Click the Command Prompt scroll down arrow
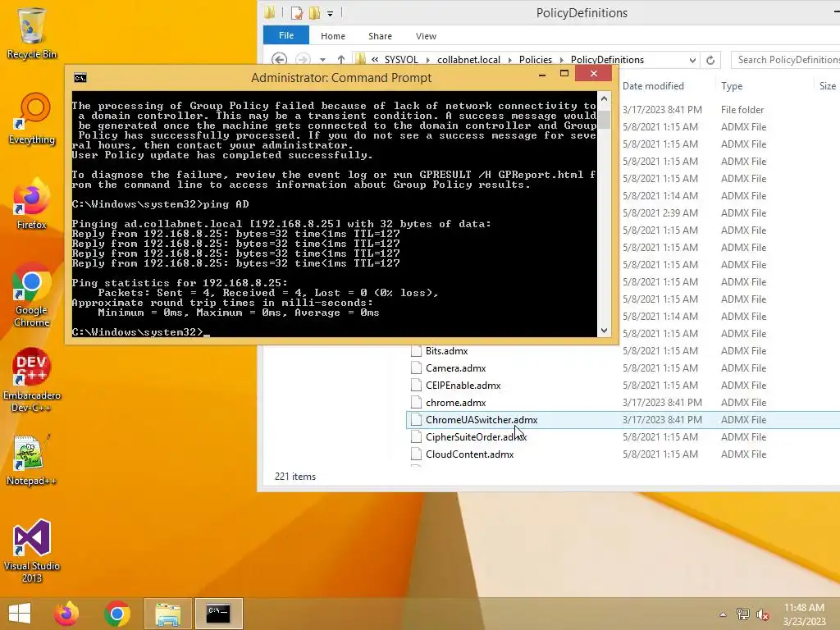The width and height of the screenshot is (840, 630). [605, 331]
